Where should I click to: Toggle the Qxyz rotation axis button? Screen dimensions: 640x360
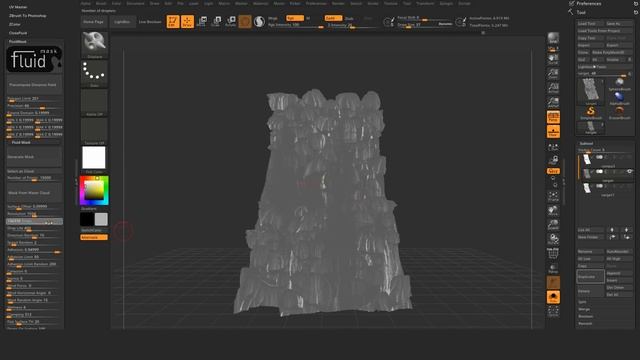pyautogui.click(x=553, y=171)
